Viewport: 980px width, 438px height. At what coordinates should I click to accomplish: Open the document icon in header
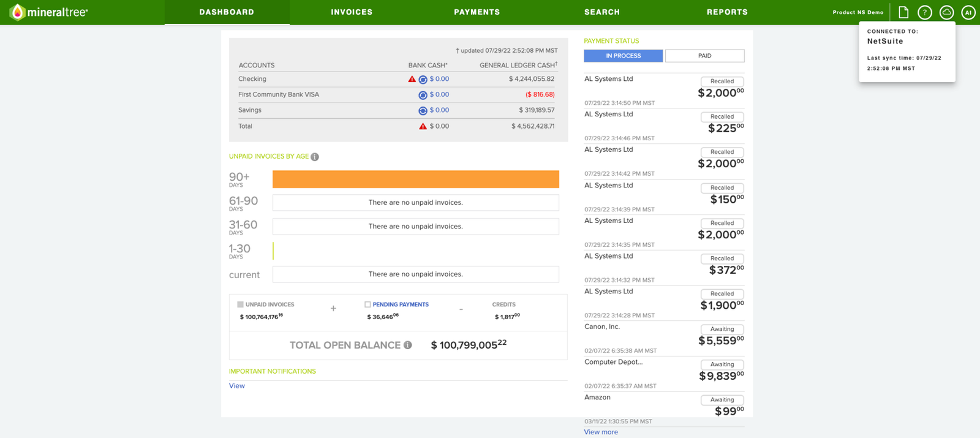point(903,12)
